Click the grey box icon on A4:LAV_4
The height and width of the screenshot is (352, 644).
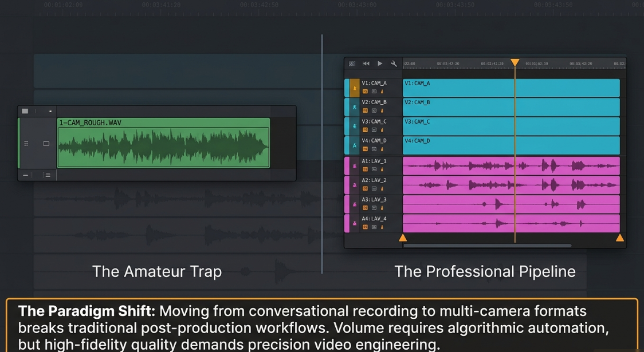pyautogui.click(x=374, y=227)
